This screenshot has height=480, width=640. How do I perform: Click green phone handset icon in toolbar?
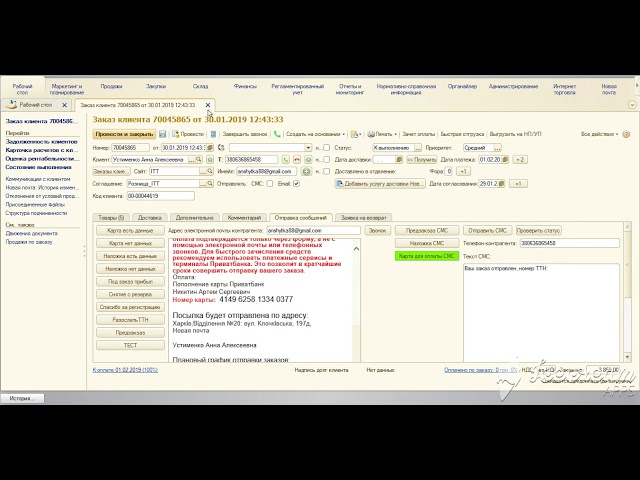coord(277,134)
